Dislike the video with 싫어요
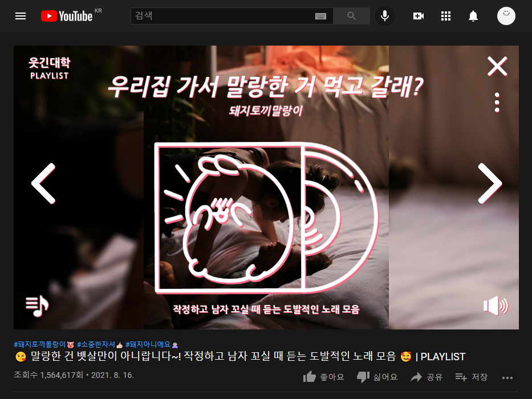532x399 pixels. (377, 377)
